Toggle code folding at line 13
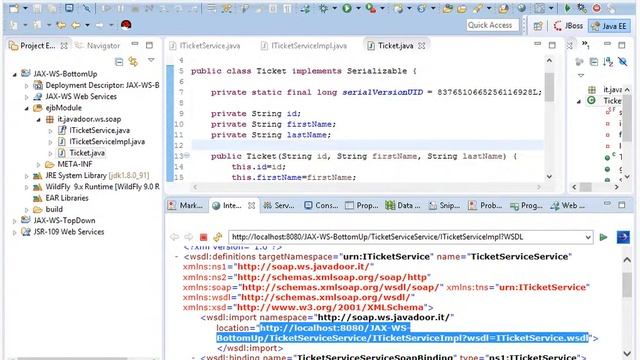Screen dimensions: 640x360 point(187,156)
